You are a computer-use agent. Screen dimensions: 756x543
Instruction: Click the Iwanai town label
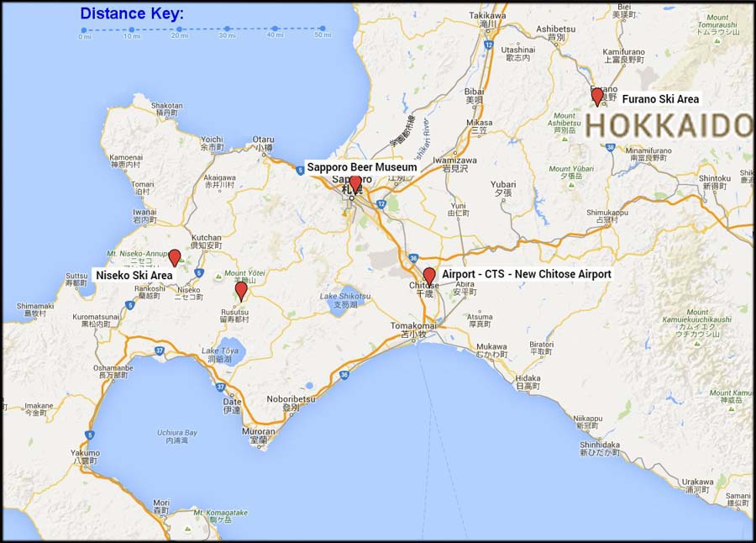tap(144, 216)
